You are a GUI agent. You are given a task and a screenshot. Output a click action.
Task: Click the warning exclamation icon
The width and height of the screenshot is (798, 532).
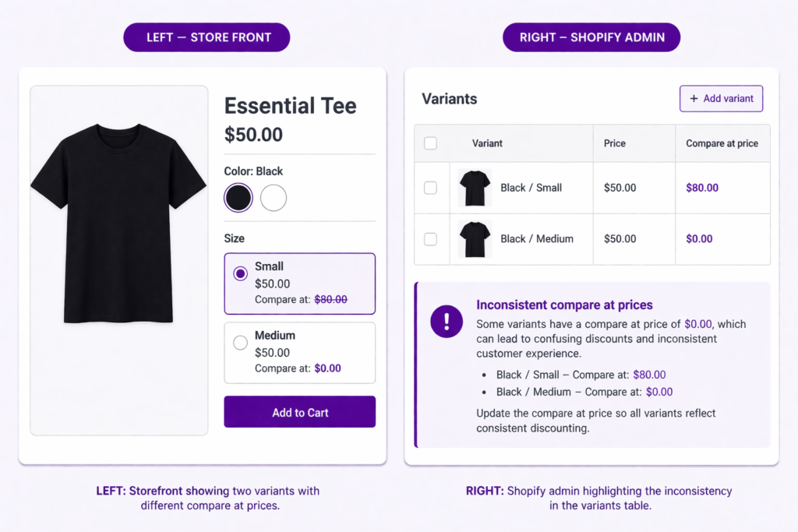[x=447, y=321]
